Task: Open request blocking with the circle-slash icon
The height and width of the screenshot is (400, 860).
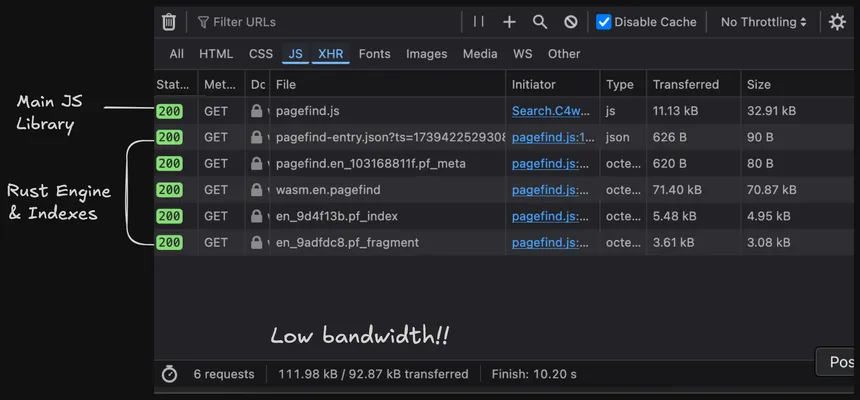Action: pos(571,22)
